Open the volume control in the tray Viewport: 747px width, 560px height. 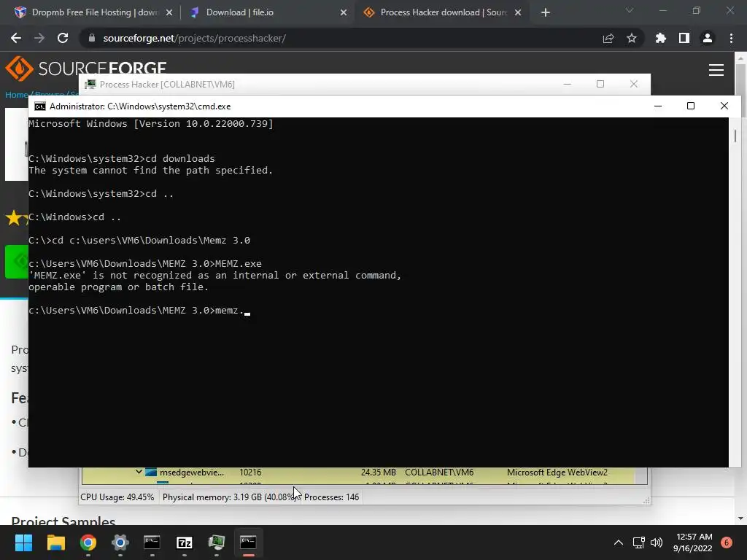pos(657,542)
